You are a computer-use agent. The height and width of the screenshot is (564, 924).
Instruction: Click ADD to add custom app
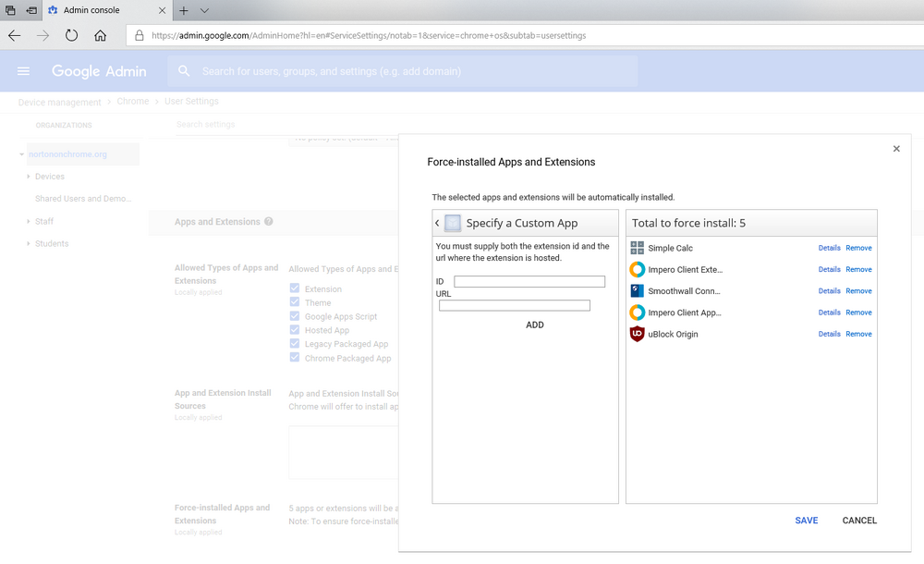534,325
